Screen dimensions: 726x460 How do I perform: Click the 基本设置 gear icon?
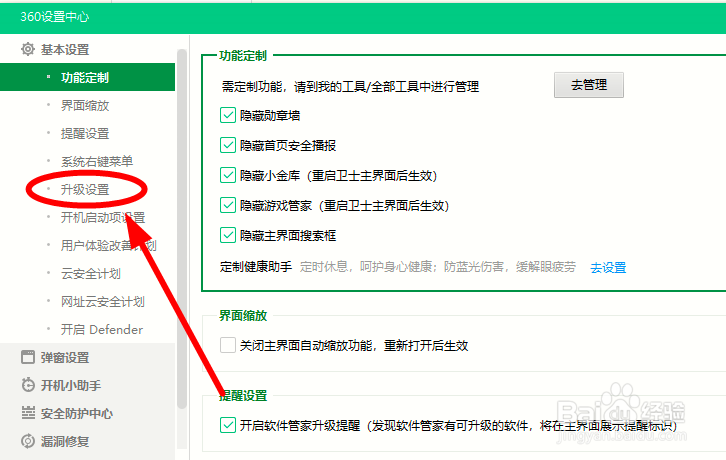click(28, 49)
